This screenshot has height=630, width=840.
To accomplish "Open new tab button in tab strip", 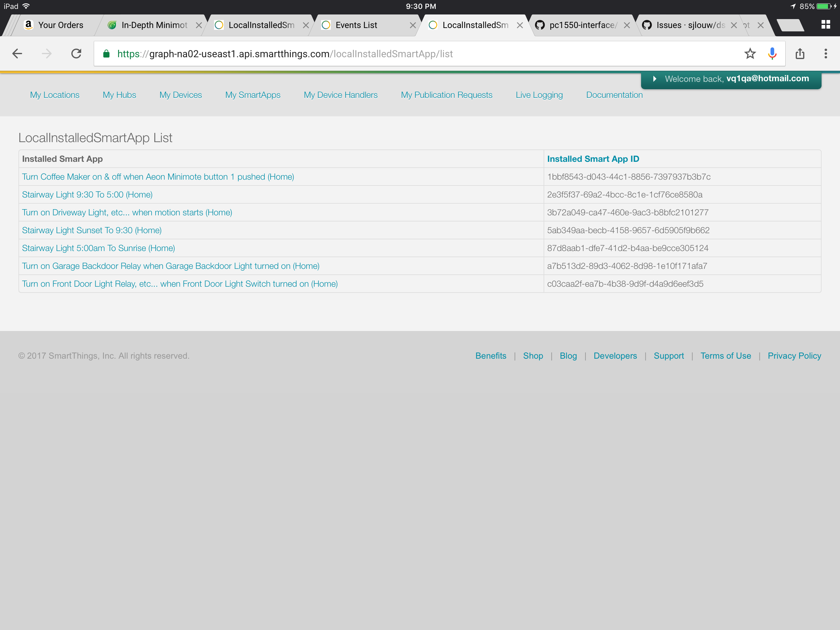I will click(790, 25).
